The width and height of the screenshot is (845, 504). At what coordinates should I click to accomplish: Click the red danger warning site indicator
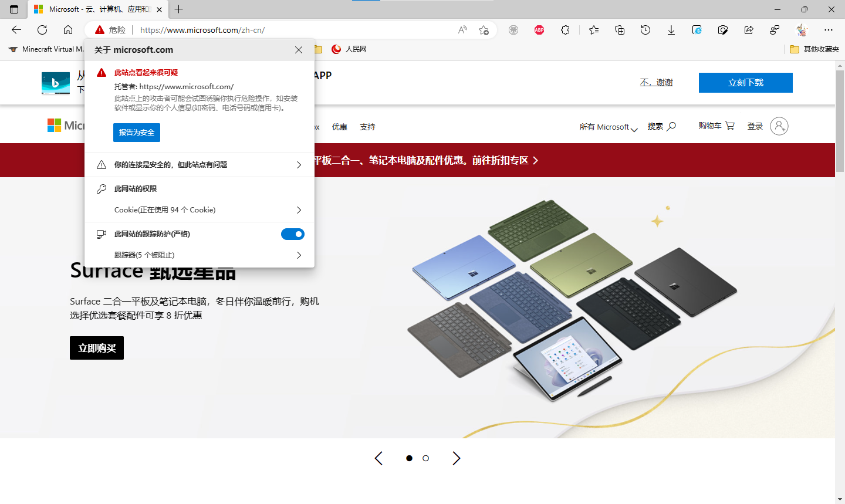point(111,30)
